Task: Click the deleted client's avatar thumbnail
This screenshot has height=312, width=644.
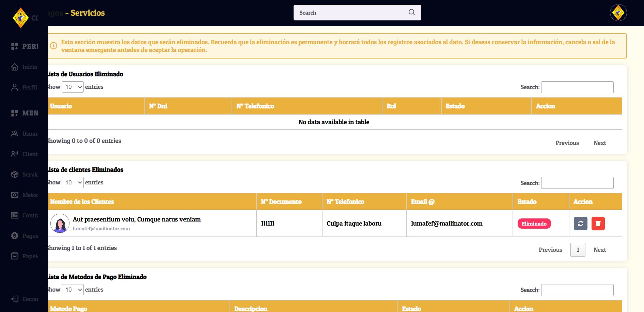Action: click(x=60, y=224)
